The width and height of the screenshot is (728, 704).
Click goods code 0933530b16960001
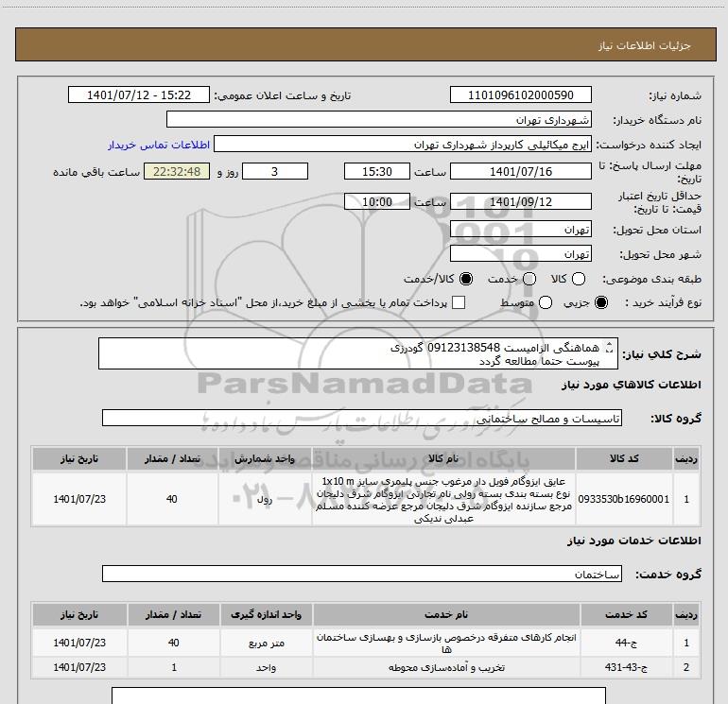[x=624, y=499]
